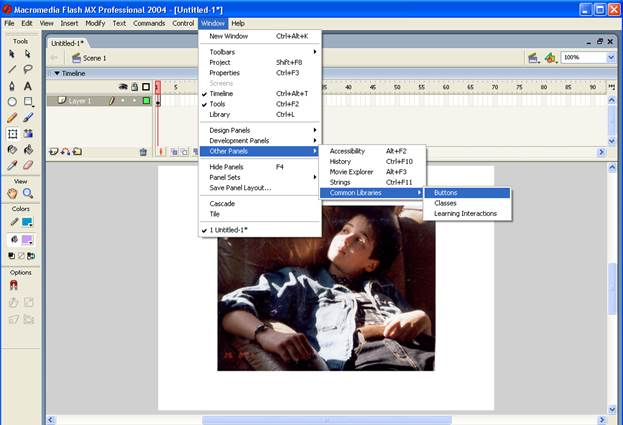Select the Line tool
The image size is (623, 425).
(x=12, y=70)
